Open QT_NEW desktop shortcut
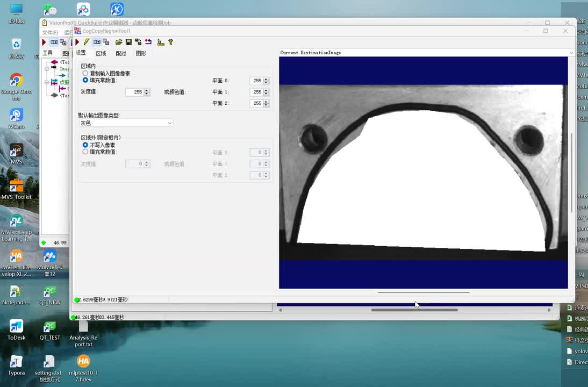This screenshot has width=588, height=387. pos(49,295)
